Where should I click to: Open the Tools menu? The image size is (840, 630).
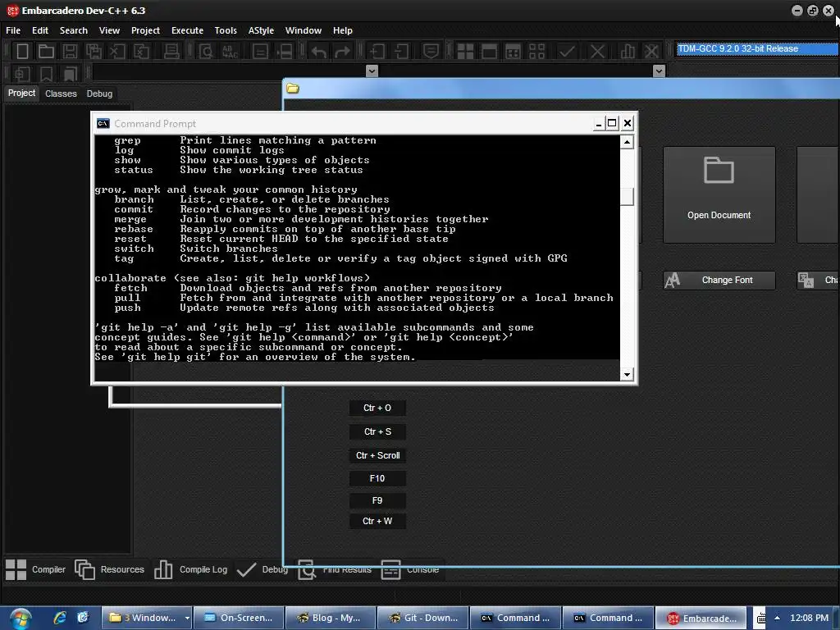coord(226,30)
